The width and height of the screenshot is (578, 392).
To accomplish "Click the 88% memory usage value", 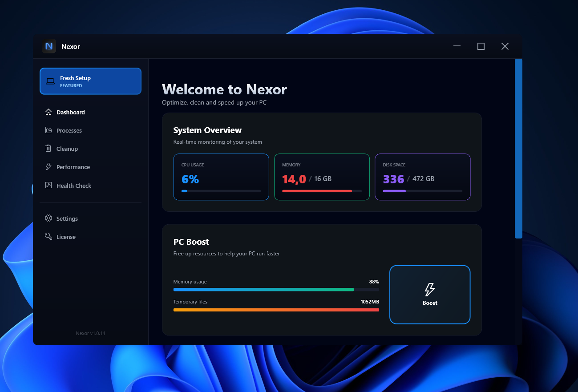I will coord(374,282).
